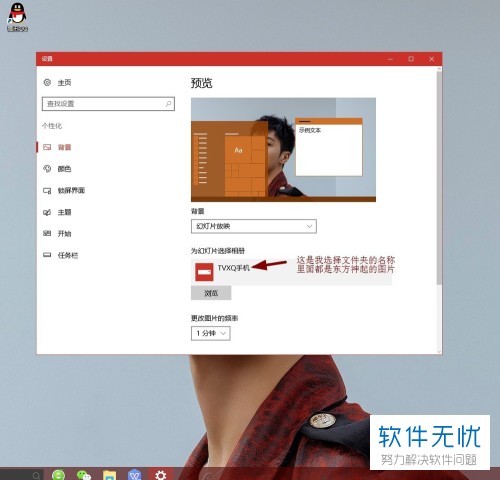Click the desktop preview image

click(x=283, y=150)
